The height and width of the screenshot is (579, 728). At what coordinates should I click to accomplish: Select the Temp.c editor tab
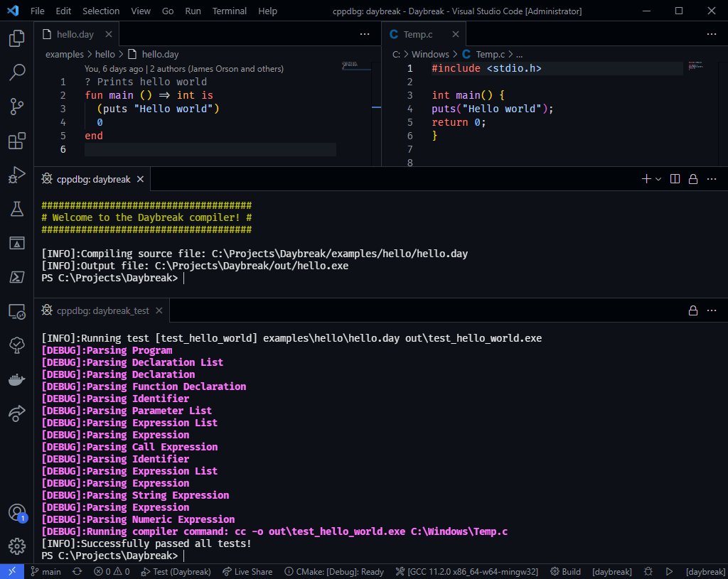(424, 34)
